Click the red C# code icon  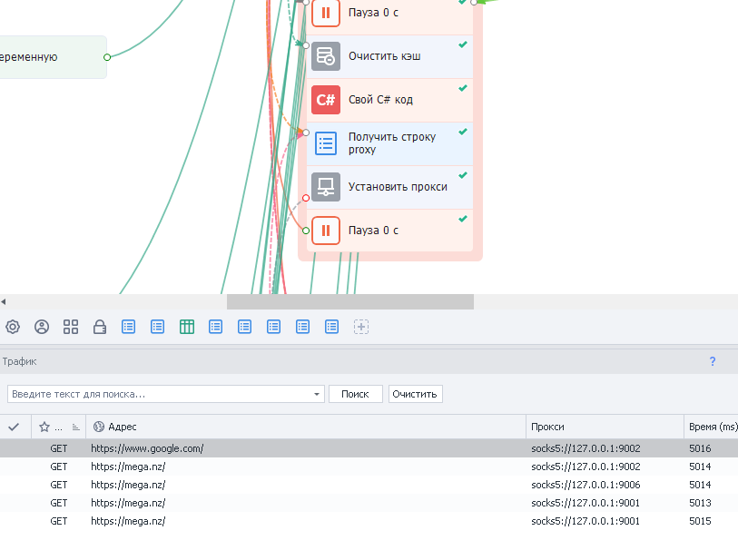pyautogui.click(x=326, y=100)
